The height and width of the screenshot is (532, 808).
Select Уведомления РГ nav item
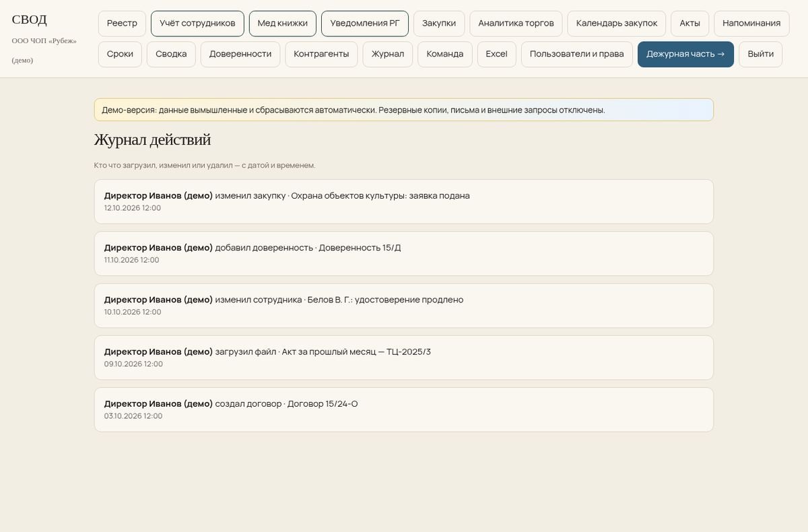365,23
